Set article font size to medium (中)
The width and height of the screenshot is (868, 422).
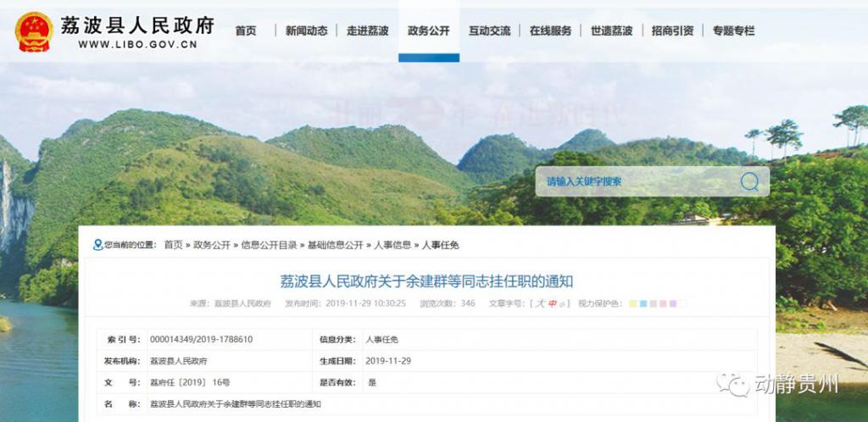click(552, 303)
